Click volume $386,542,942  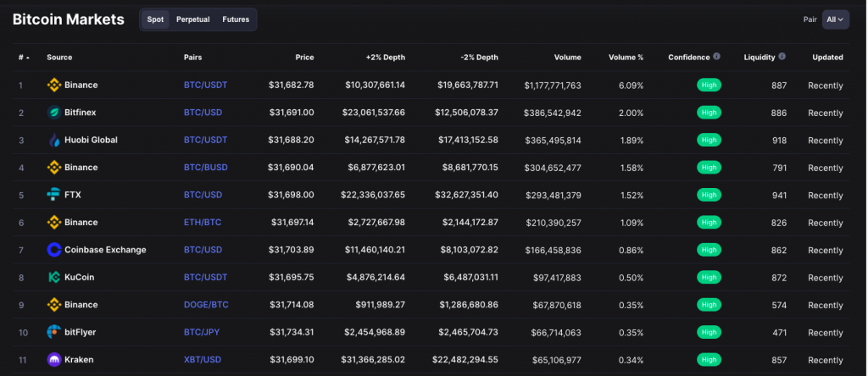553,113
